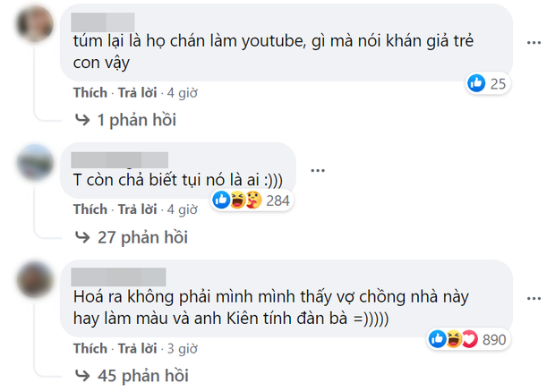Reply to the "T còn chả biết" comment
The image size is (555, 392).
coord(136,209)
